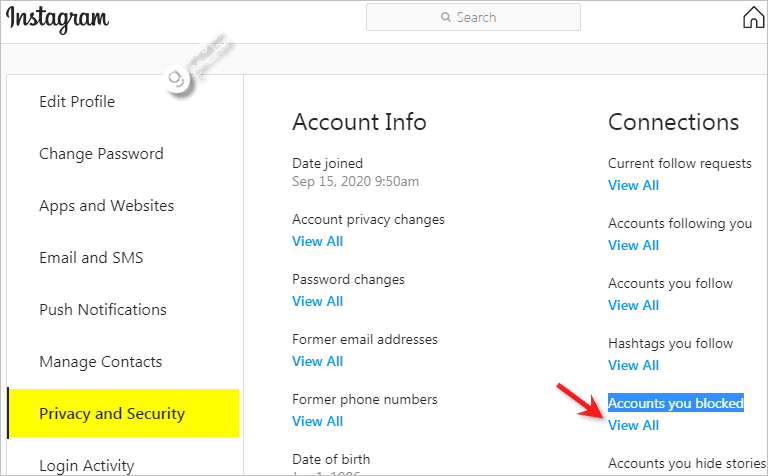Open Email and SMS settings
The image size is (768, 476).
[91, 258]
